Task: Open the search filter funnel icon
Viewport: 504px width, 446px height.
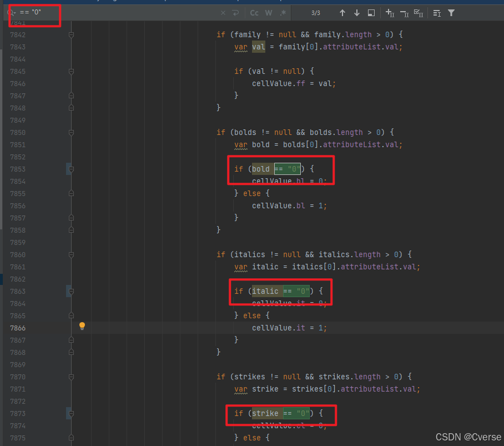Action: [x=451, y=13]
